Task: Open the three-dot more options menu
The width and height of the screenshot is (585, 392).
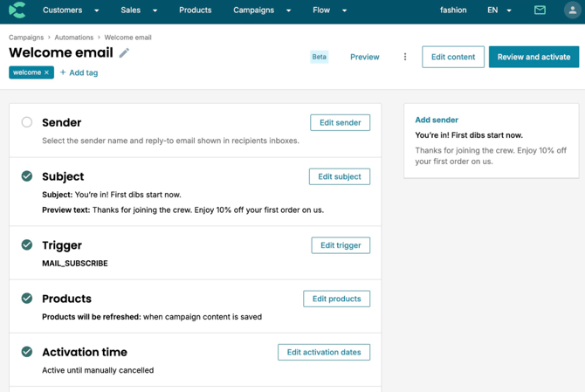Action: click(x=405, y=57)
